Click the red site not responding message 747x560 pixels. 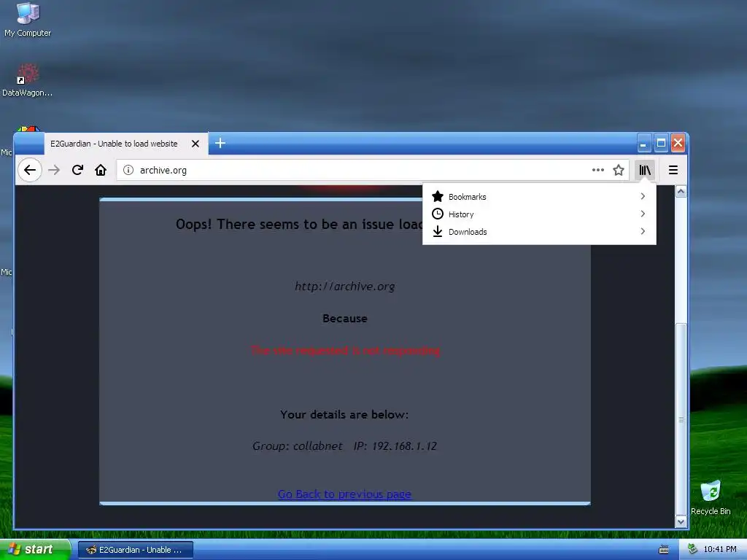pyautogui.click(x=345, y=351)
